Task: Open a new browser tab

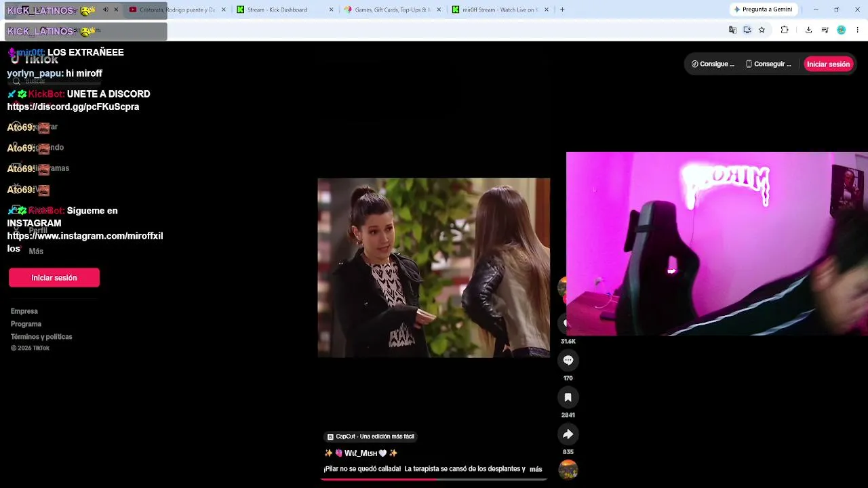Action: [562, 9]
